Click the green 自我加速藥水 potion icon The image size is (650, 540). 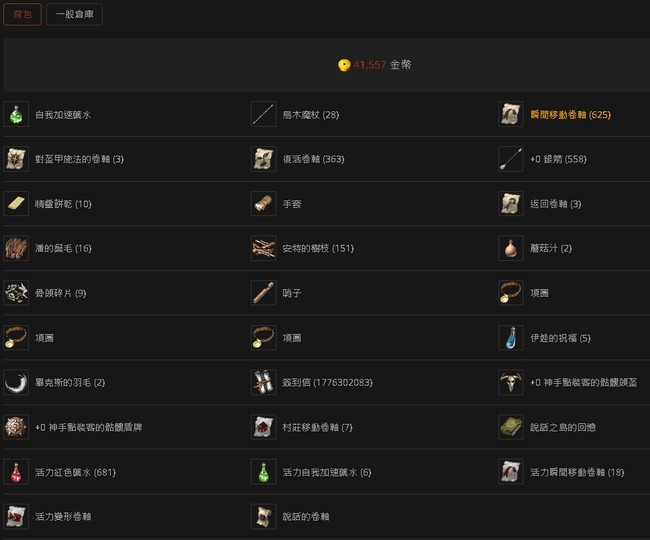(x=16, y=114)
